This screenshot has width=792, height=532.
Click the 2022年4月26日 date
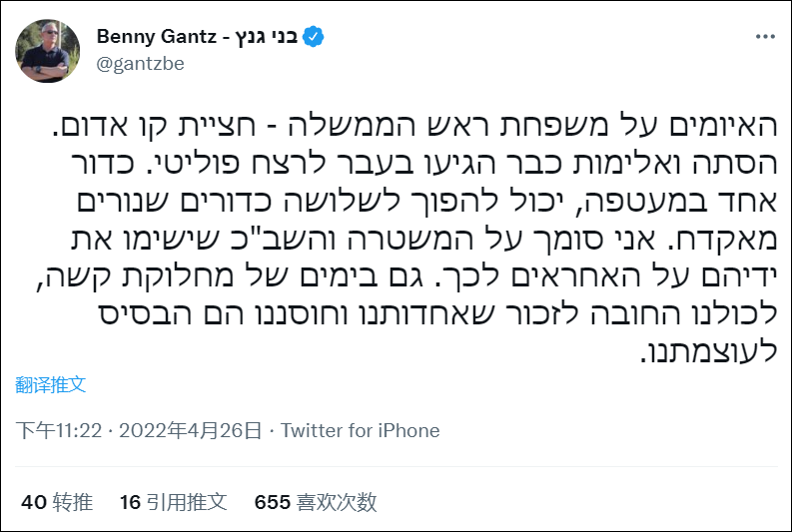pyautogui.click(x=191, y=431)
